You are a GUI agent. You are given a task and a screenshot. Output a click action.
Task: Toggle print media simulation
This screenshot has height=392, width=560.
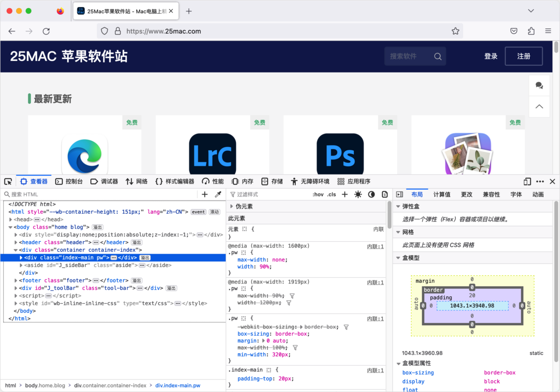click(x=385, y=195)
